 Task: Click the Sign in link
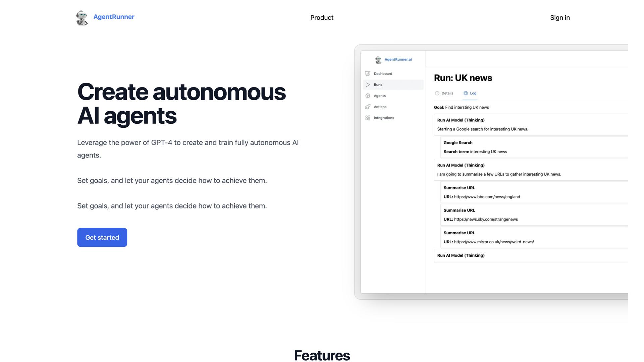(560, 17)
